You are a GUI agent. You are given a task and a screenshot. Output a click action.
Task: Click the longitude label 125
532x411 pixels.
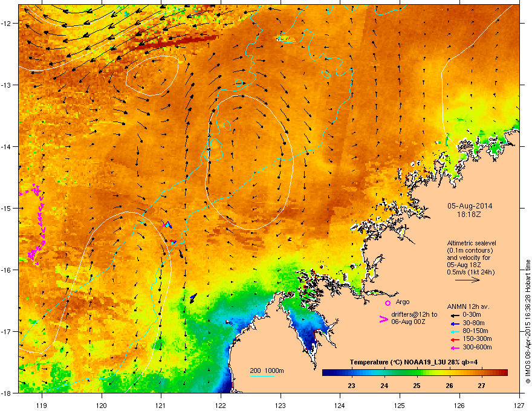pyautogui.click(x=400, y=405)
